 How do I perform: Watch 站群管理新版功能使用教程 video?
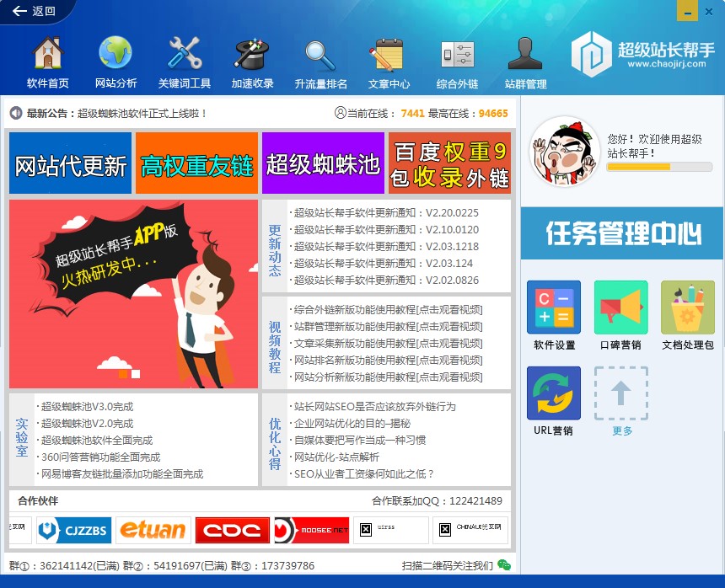click(x=388, y=327)
